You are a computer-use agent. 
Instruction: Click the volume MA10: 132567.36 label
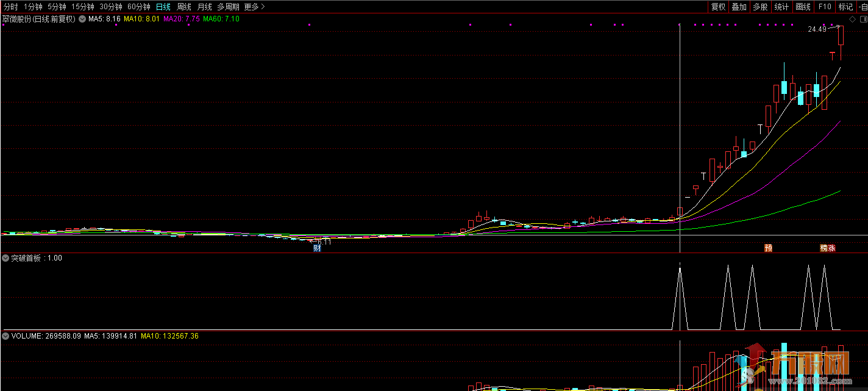coord(169,336)
